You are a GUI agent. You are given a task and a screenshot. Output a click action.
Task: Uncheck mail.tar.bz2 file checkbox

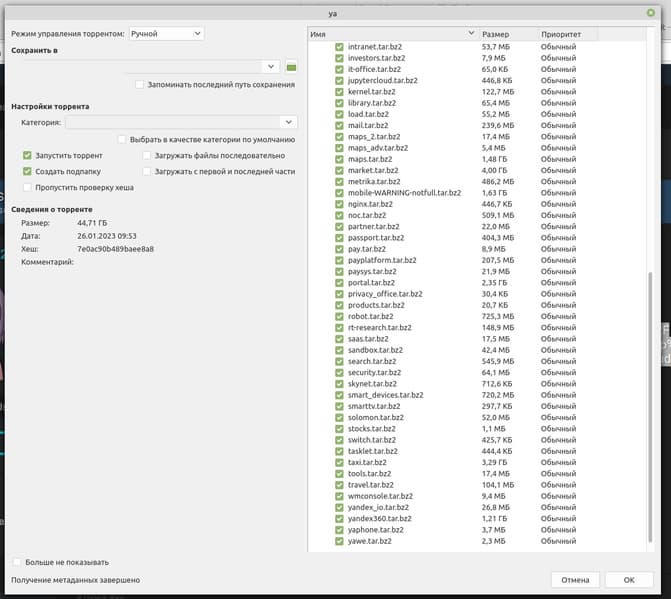339,125
